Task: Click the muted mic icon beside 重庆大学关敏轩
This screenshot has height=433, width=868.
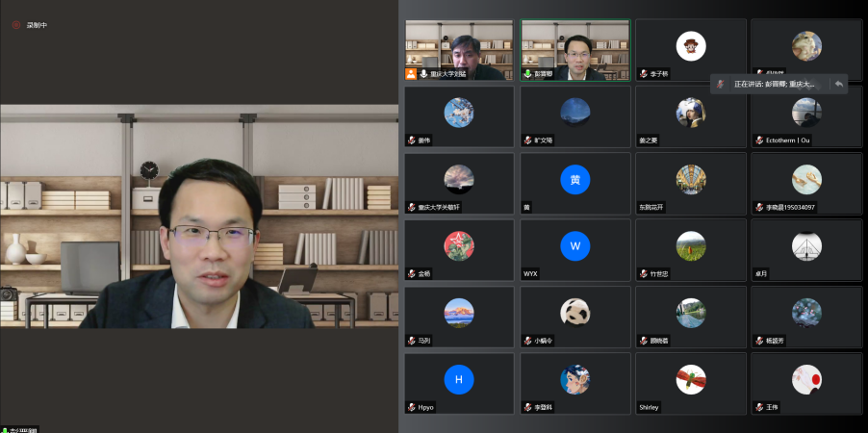Action: tap(411, 208)
